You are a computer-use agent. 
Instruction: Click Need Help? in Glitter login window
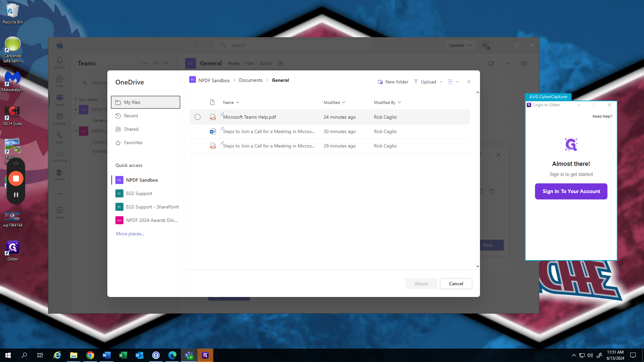point(602,116)
